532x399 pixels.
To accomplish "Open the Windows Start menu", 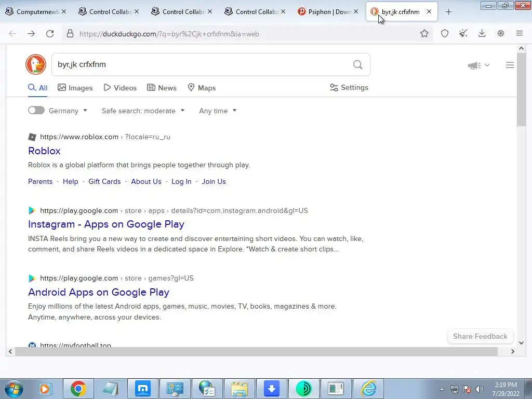I will pyautogui.click(x=14, y=389).
